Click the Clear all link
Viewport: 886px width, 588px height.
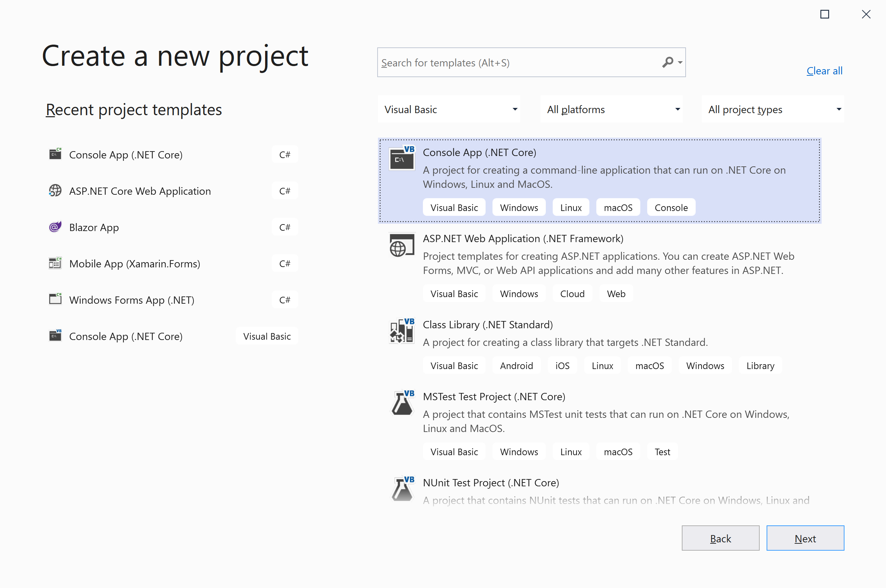click(x=824, y=71)
